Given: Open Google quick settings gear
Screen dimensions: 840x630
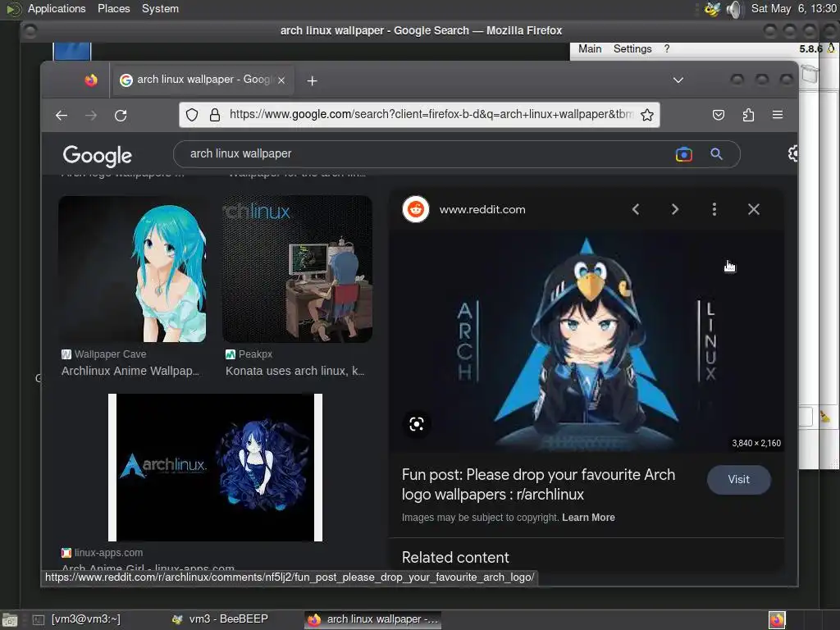Looking at the screenshot, I should [793, 153].
